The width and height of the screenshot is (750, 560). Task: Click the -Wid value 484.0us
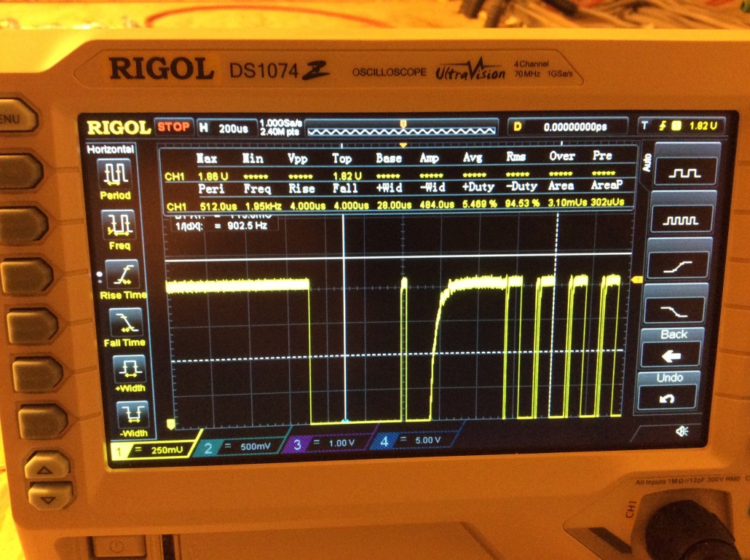(x=436, y=204)
